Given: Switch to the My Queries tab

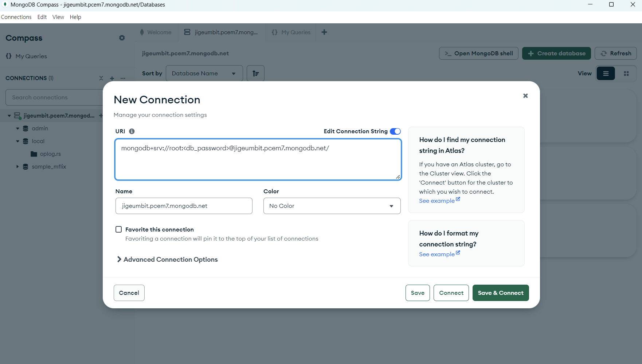Looking at the screenshot, I should (291, 32).
